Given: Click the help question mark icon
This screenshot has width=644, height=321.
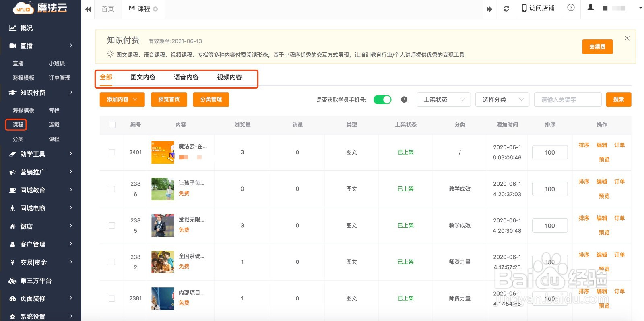Looking at the screenshot, I should (x=571, y=8).
